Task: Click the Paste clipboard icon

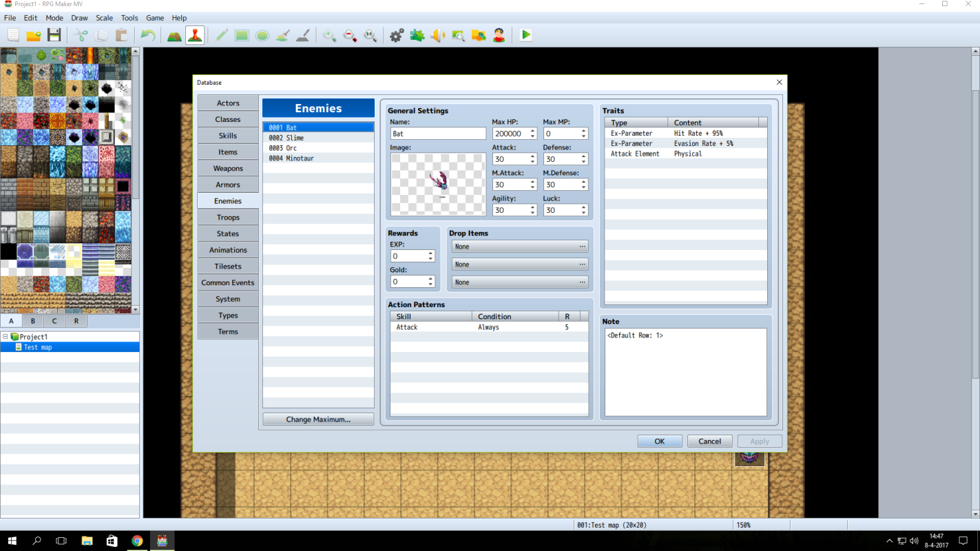Action: pyautogui.click(x=122, y=35)
